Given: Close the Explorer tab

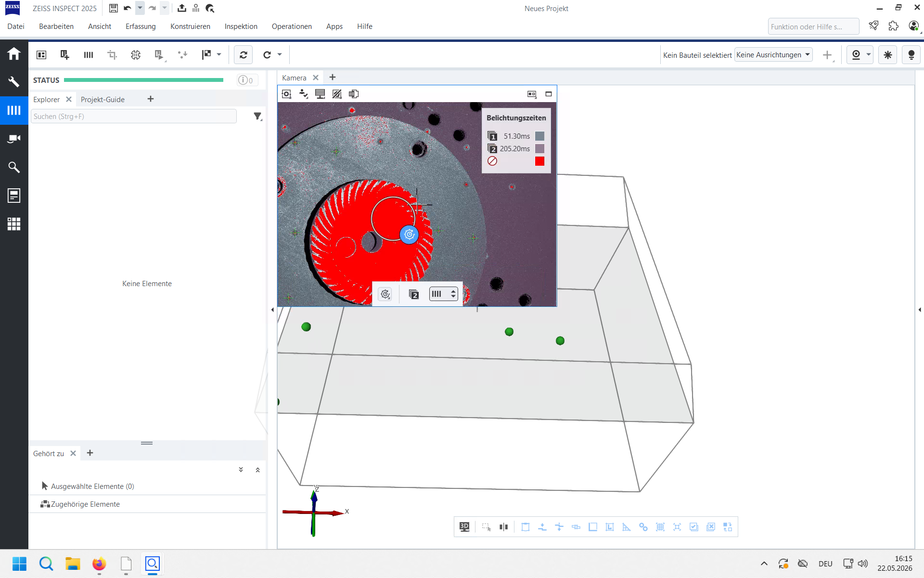Looking at the screenshot, I should click(69, 99).
